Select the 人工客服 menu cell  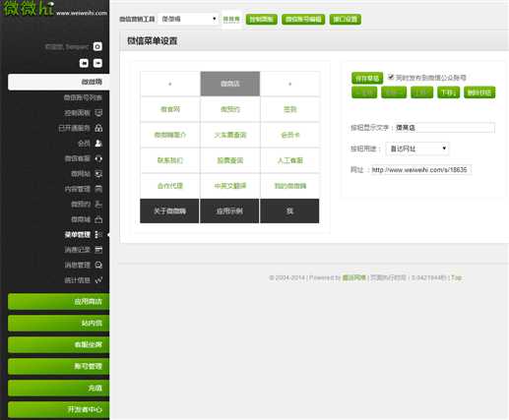289,160
